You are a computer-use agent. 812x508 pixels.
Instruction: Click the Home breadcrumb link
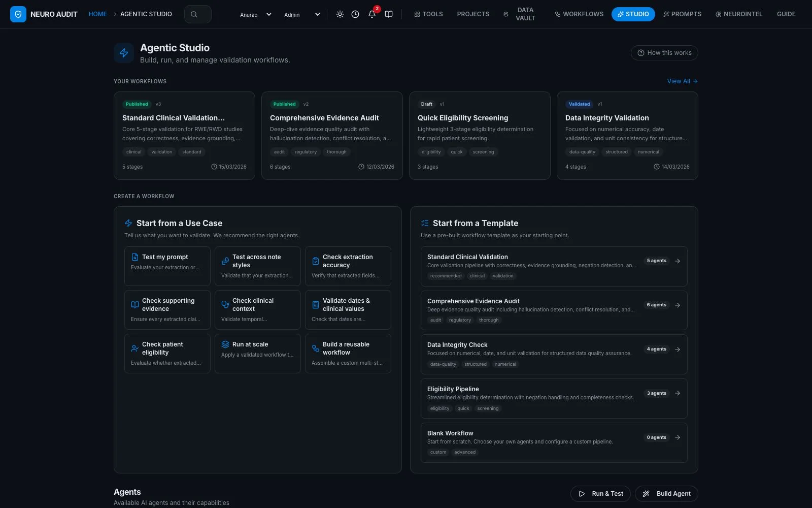click(x=97, y=14)
